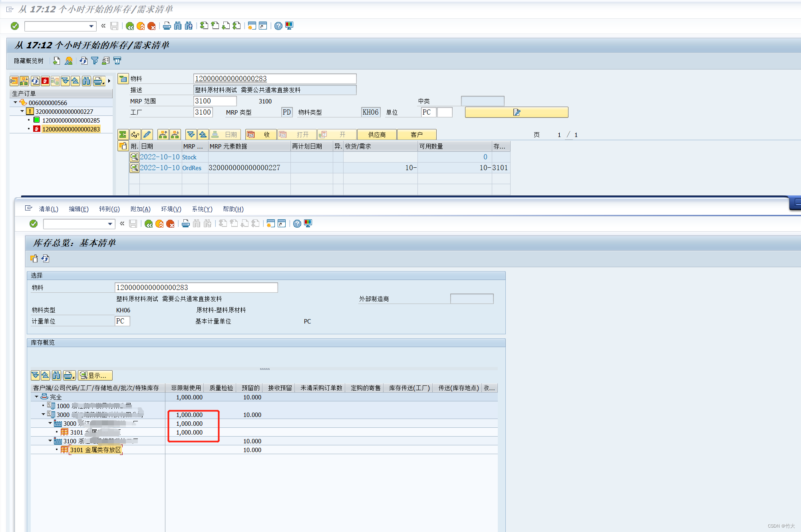Screen dimensions: 801x532
Task: Click the 隐藏概览树 button
Action: (28, 61)
